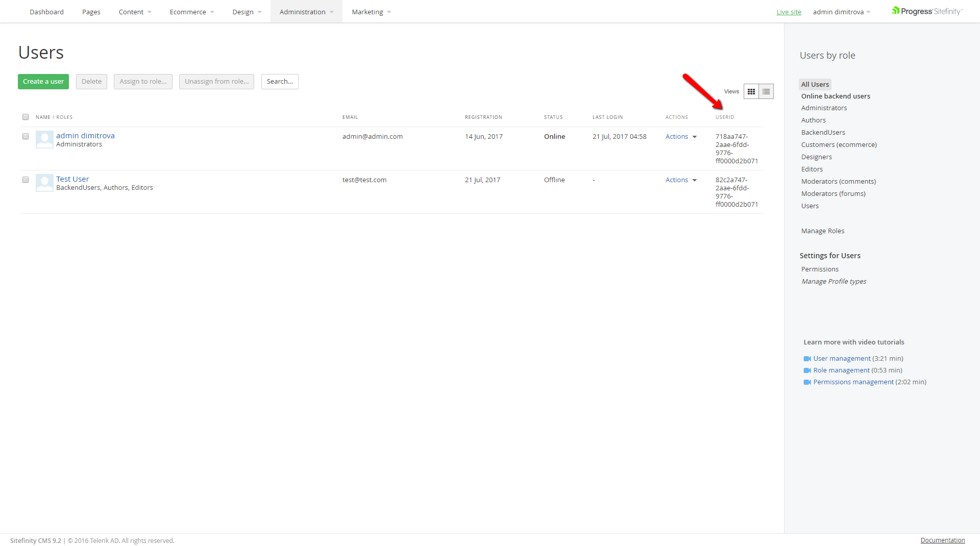This screenshot has height=546, width=980.
Task: Click Create a user button
Action: tap(43, 82)
